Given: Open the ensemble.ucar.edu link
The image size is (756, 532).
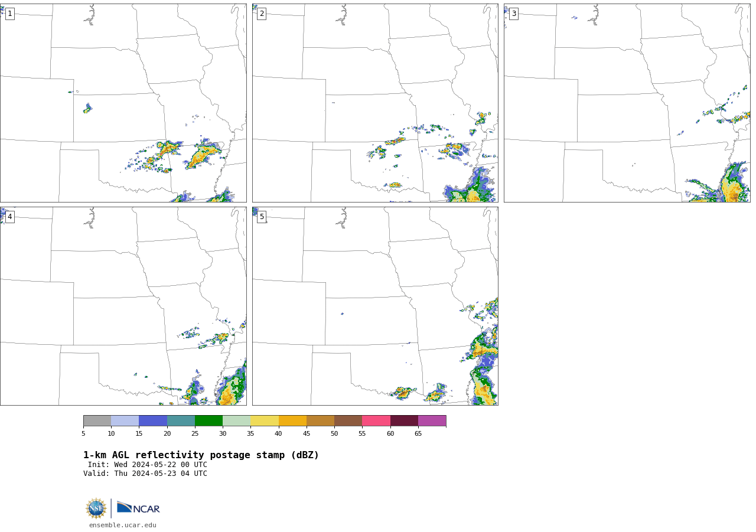Looking at the screenshot, I should point(123,525).
